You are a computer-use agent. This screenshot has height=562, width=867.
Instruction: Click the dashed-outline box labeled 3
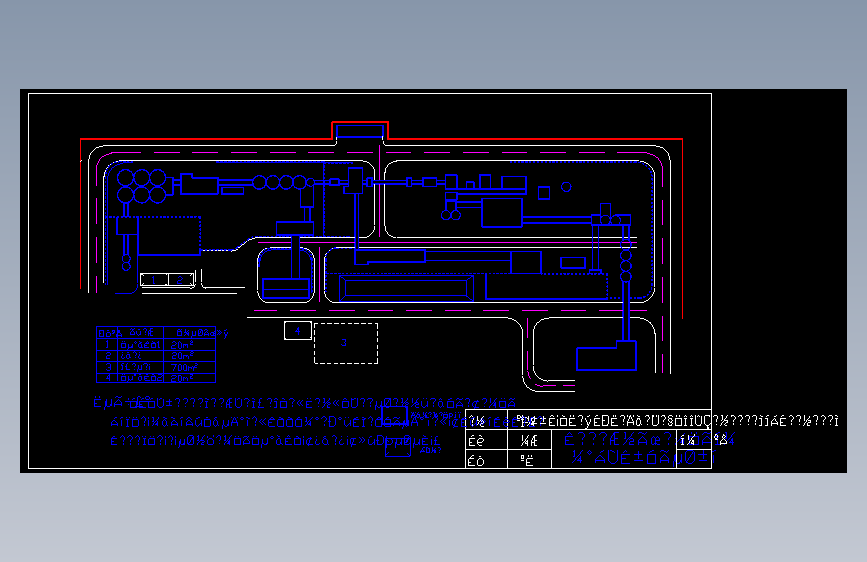[346, 344]
